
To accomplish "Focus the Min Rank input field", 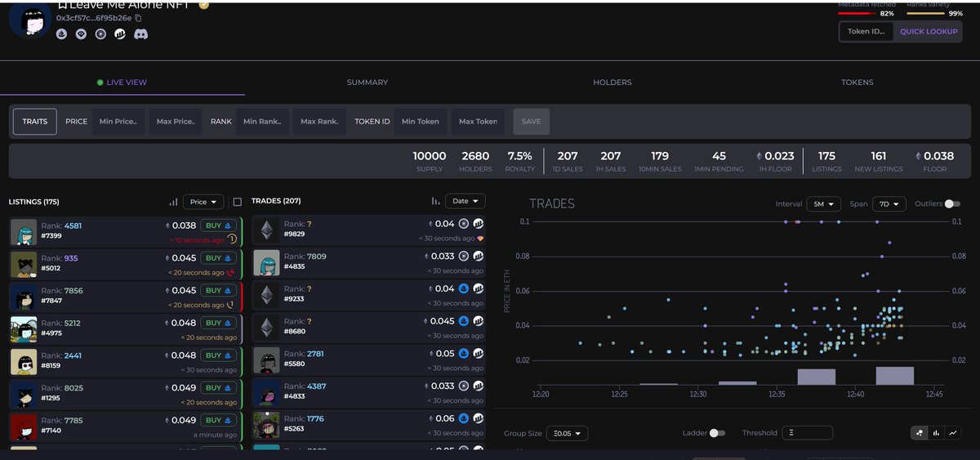I will pyautogui.click(x=262, y=122).
